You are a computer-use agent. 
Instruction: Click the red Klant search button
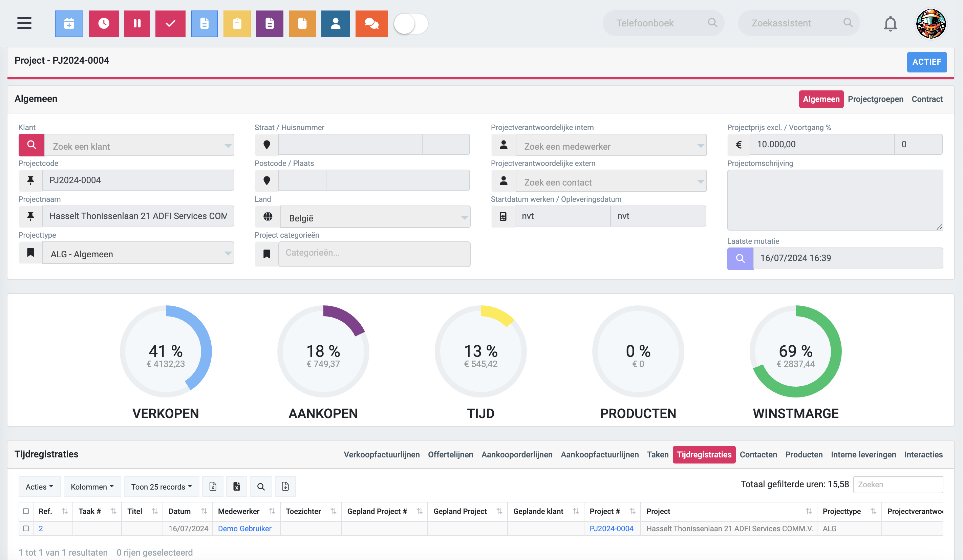(31, 145)
